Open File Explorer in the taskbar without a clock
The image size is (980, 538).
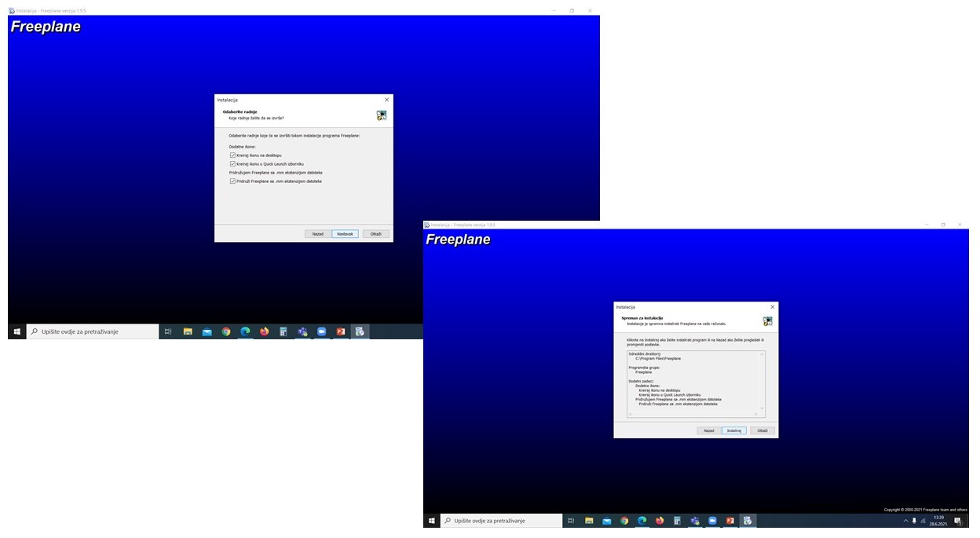click(x=188, y=331)
